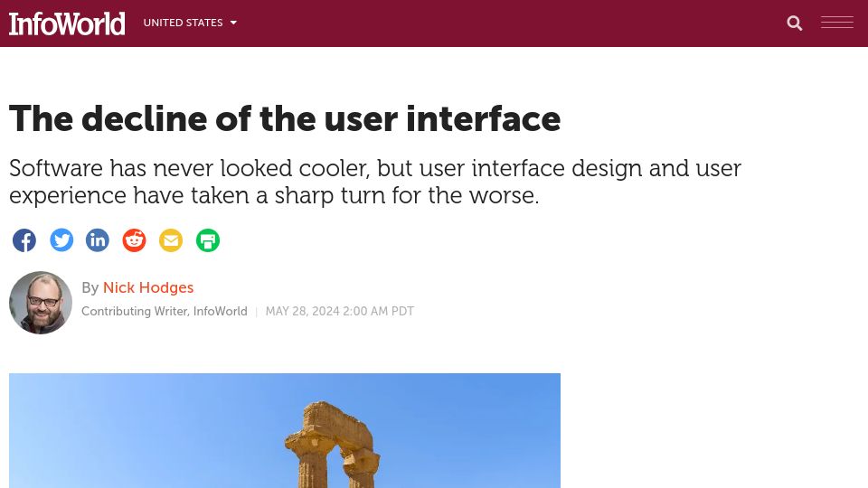Click the InfoWorld logo

67,23
